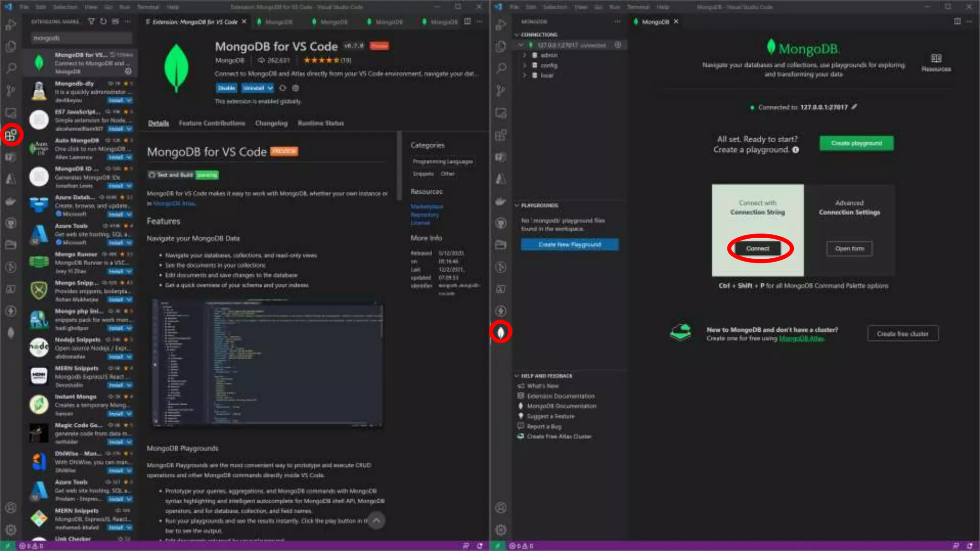The height and width of the screenshot is (551, 980).
Task: Expand local database
Action: [524, 75]
